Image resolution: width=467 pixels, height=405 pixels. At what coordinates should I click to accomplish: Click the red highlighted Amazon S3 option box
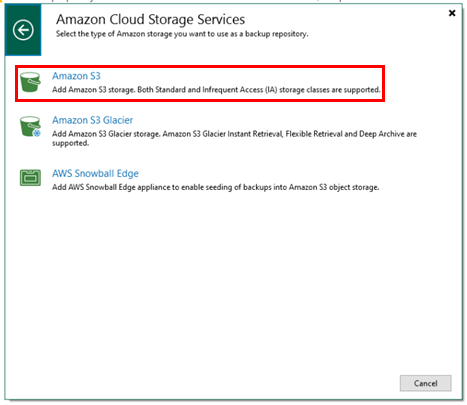[x=200, y=83]
